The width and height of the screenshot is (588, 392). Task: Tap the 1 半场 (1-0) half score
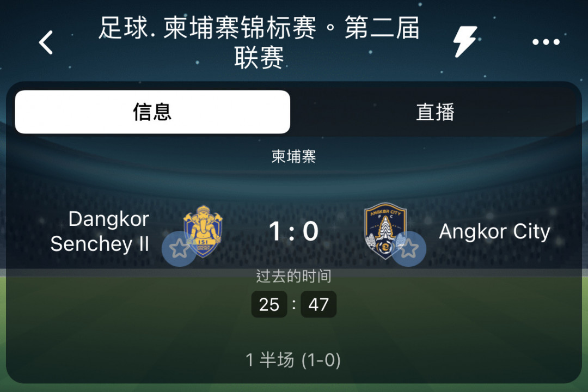tap(293, 360)
